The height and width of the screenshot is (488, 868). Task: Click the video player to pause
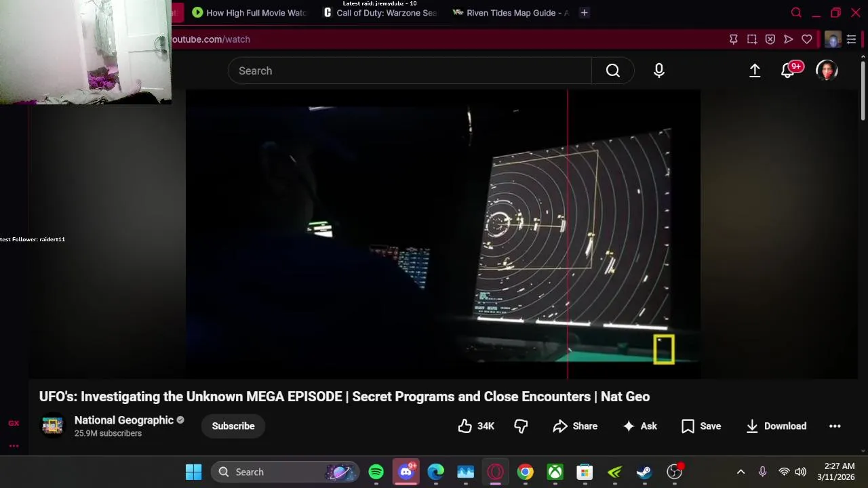click(x=443, y=234)
